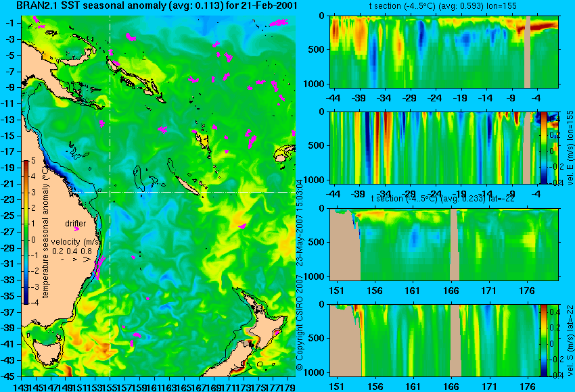The image size is (575, 392).
Task: Click the '151' tick under lat=-22 temperature section
Action: pyautogui.click(x=337, y=291)
